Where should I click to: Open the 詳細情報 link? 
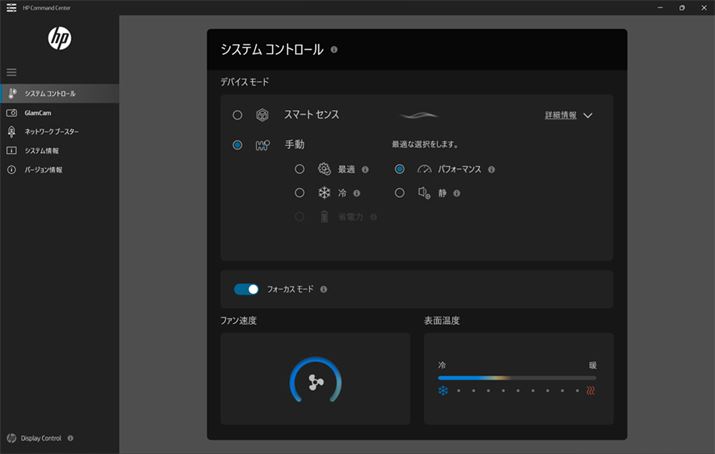click(560, 115)
